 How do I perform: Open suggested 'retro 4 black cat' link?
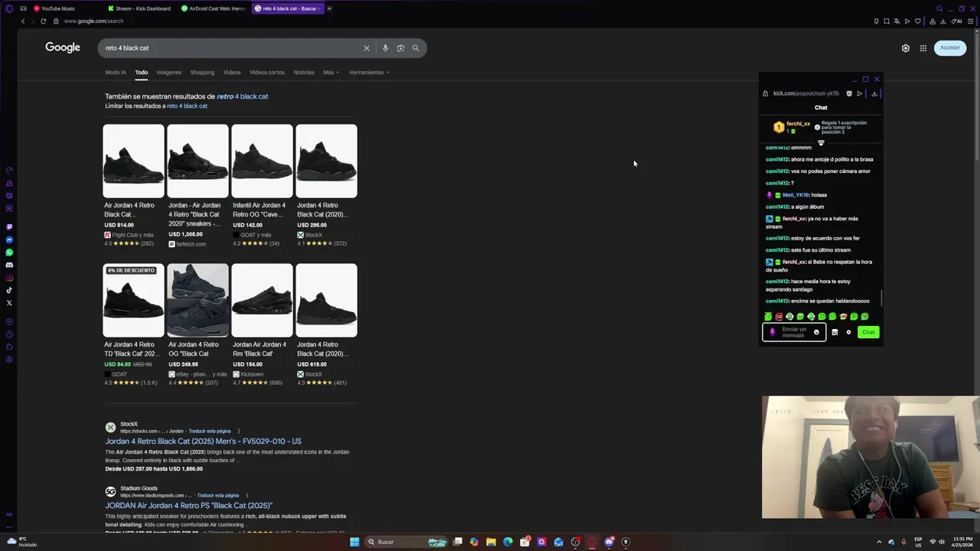242,96
